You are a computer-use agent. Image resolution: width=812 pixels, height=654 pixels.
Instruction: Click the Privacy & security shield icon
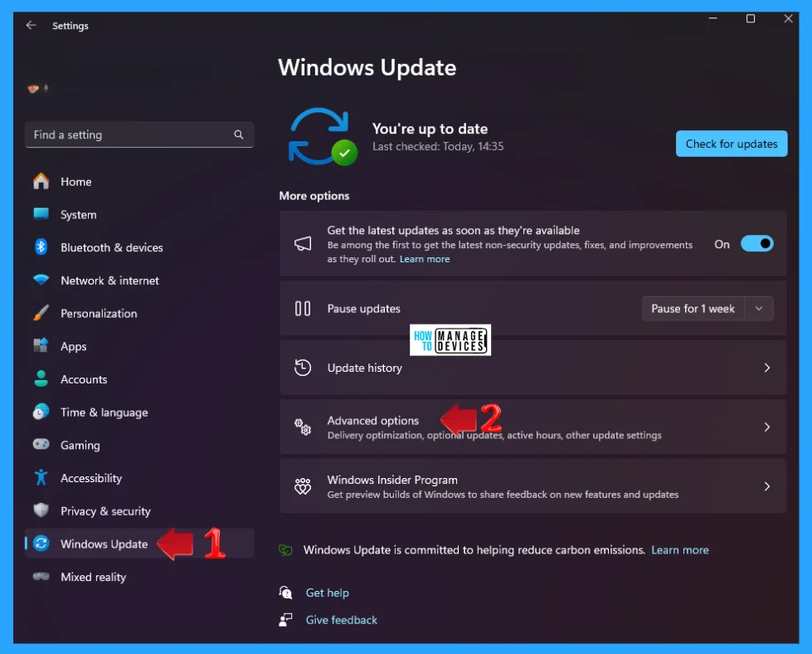tap(41, 510)
